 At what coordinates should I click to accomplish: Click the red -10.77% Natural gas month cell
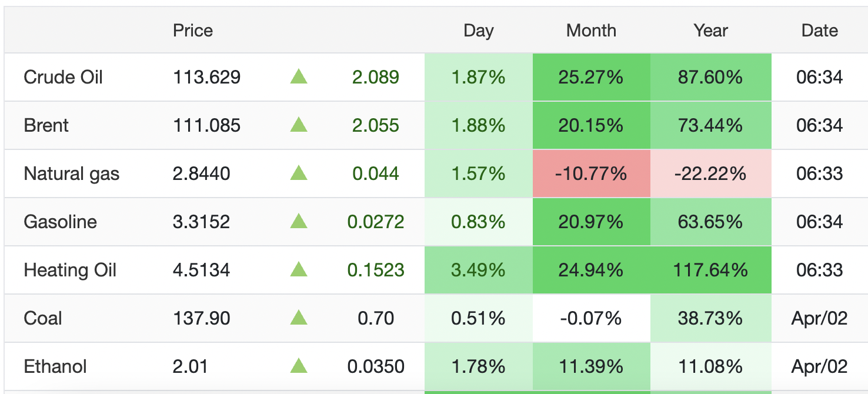click(592, 173)
